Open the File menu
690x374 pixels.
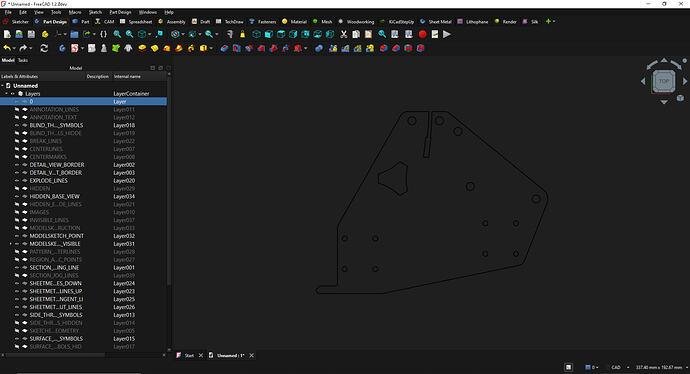(x=8, y=12)
